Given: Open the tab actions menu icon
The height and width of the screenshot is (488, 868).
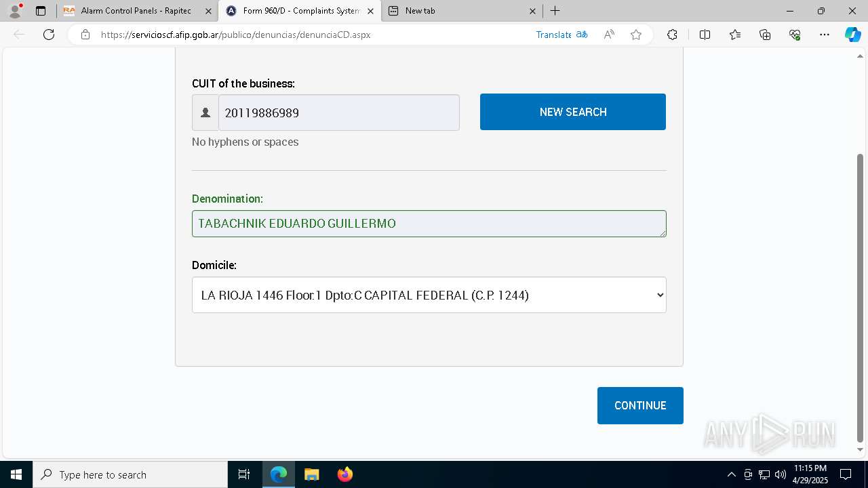Looking at the screenshot, I should coord(41,11).
